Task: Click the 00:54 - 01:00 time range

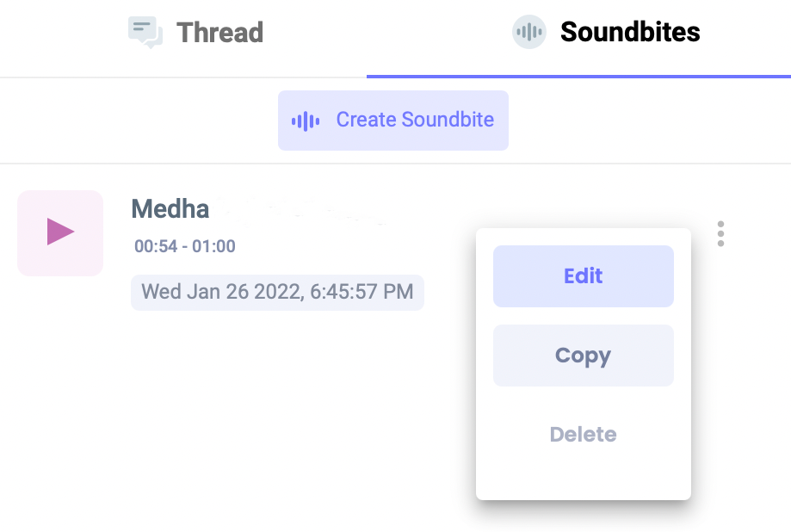Action: 183,245
